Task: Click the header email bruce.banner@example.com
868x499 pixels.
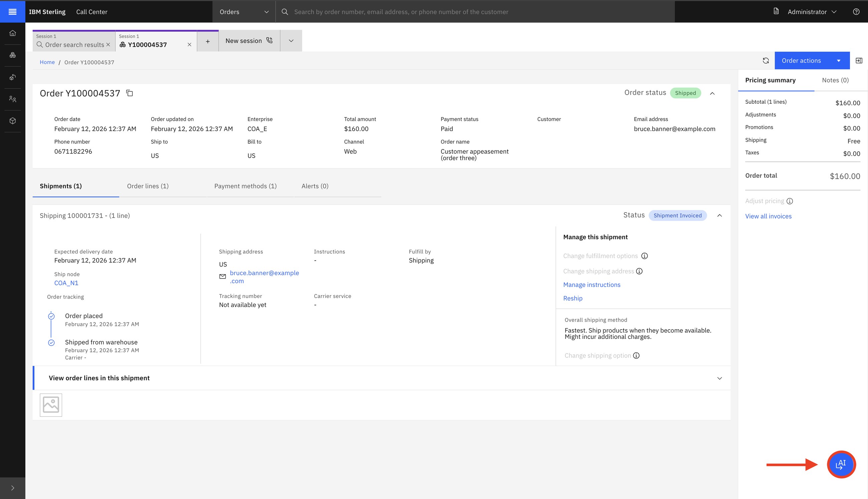Action: [x=674, y=129]
